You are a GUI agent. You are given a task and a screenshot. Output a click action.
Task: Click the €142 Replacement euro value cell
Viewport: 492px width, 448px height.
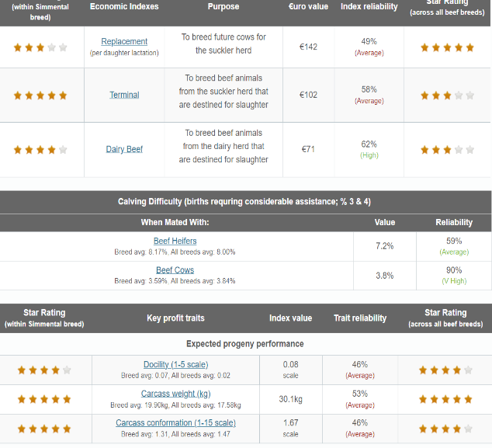click(308, 47)
